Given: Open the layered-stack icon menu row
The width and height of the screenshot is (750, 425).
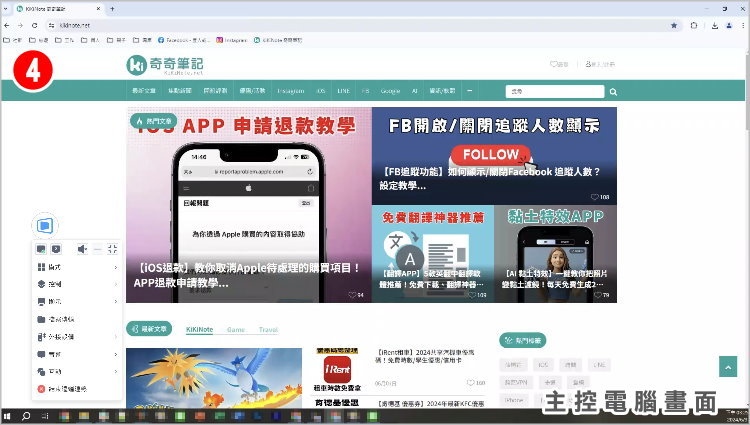Looking at the screenshot, I should (77, 284).
